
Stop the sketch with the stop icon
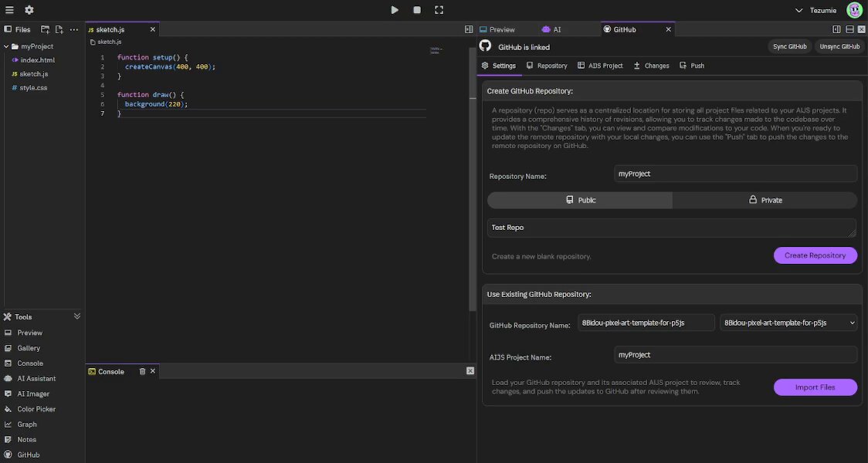tap(417, 10)
